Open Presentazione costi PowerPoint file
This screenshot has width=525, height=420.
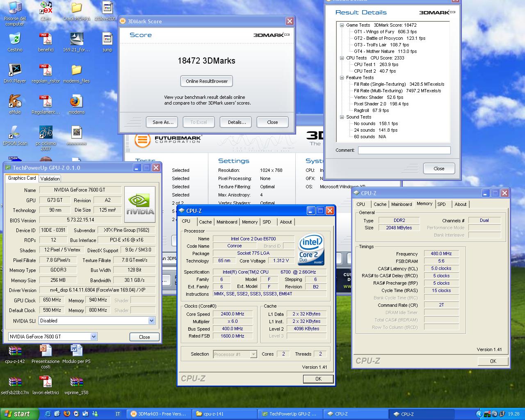(x=46, y=356)
